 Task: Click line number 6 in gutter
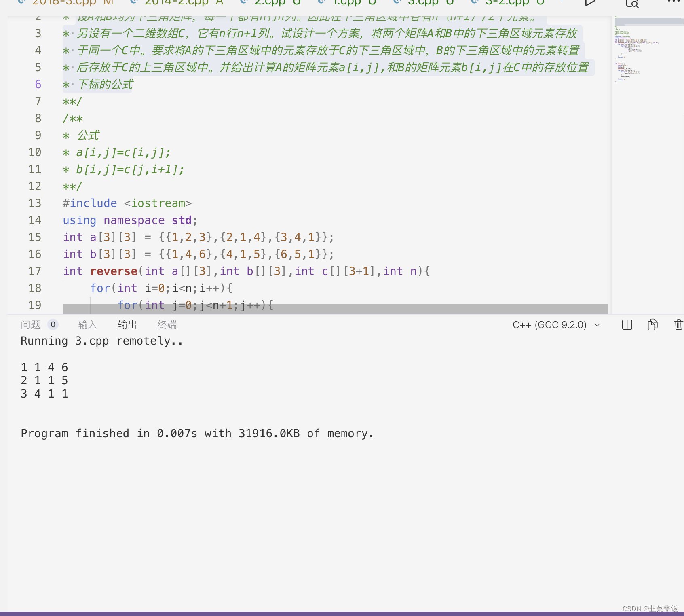click(38, 84)
